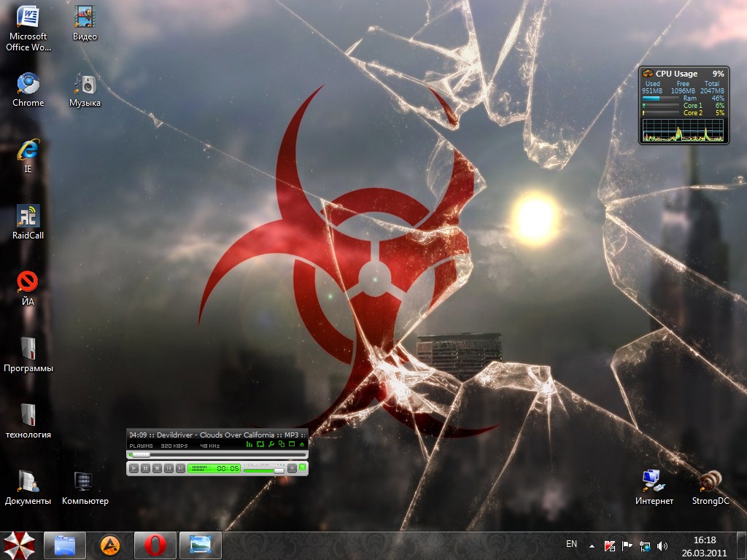Pause the currently playing track
Image resolution: width=747 pixels, height=560 pixels.
point(145,468)
